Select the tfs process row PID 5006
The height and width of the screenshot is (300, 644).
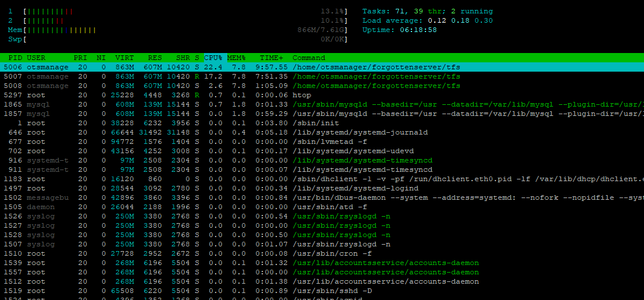322,68
